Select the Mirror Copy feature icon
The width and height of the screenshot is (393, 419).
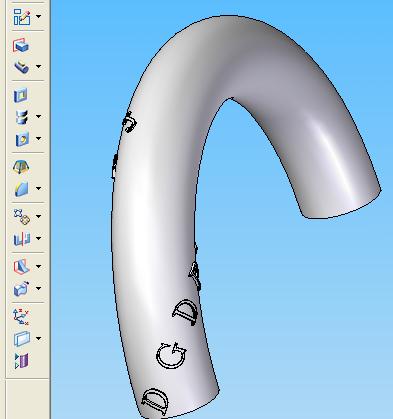click(22, 239)
